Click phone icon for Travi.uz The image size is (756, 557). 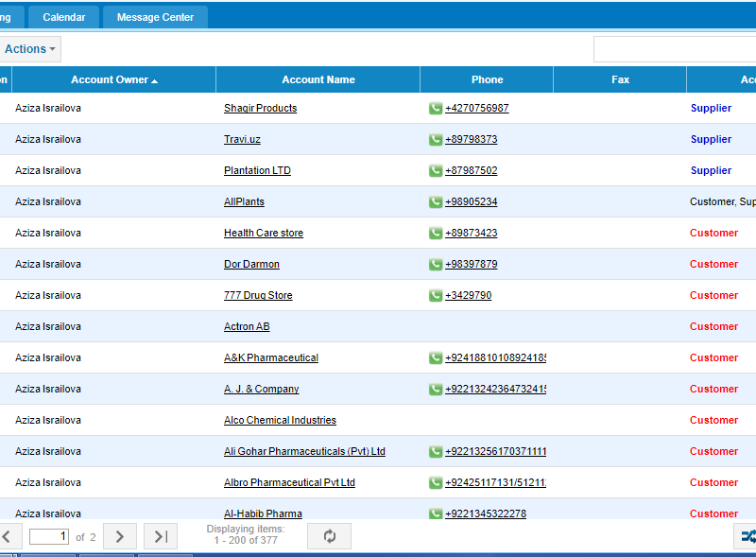436,140
